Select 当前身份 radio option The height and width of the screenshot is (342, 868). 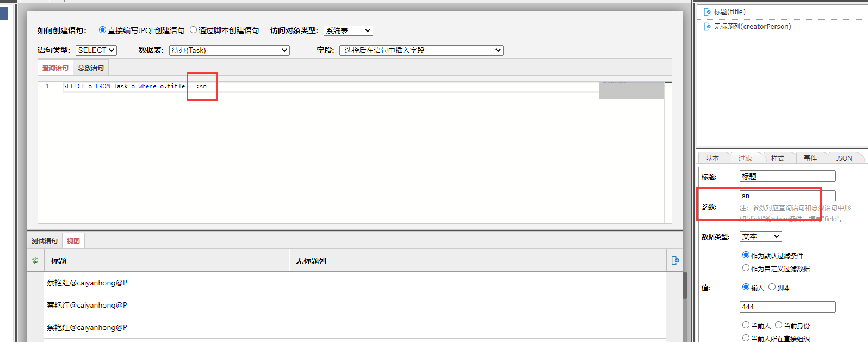point(778,325)
